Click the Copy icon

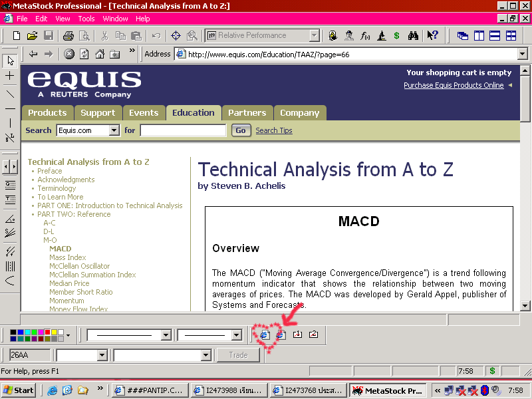120,36
